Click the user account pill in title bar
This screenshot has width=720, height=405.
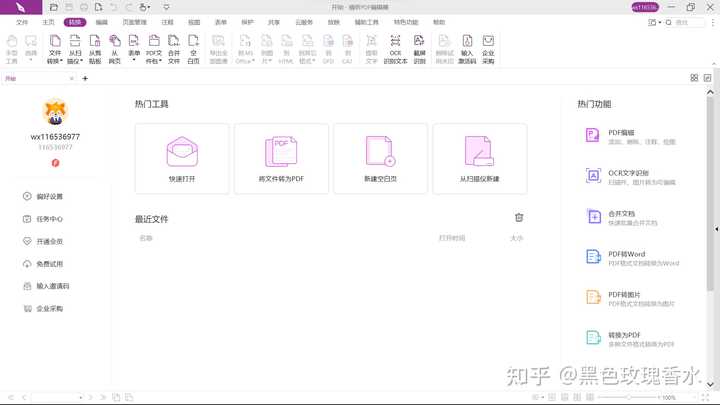coord(645,7)
